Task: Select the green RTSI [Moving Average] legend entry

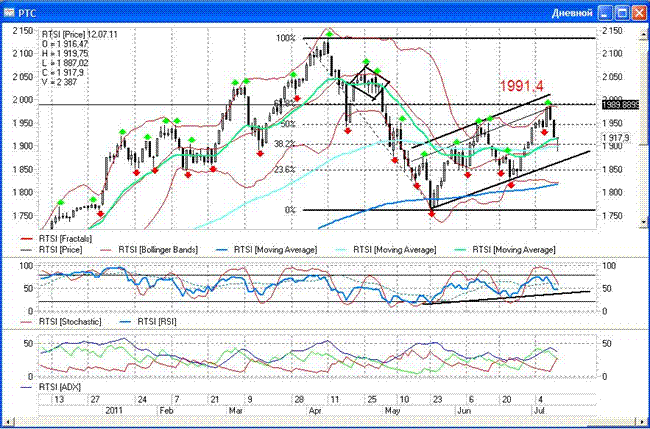Action: [514, 250]
